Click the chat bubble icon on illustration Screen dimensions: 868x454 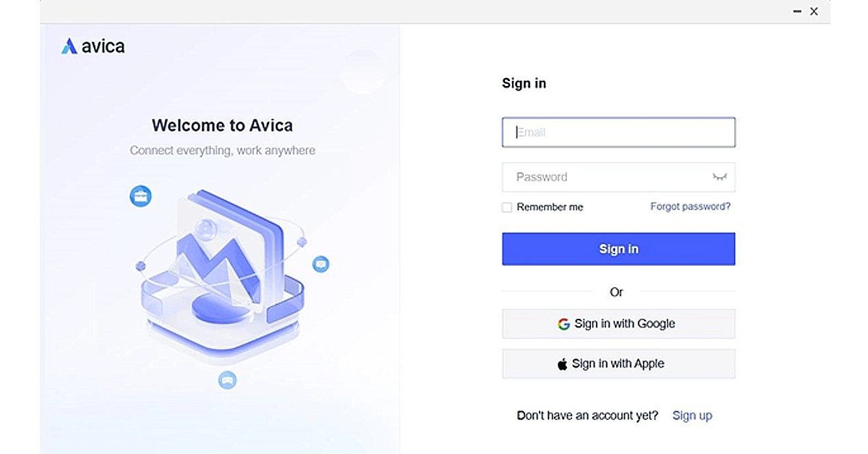point(321,264)
